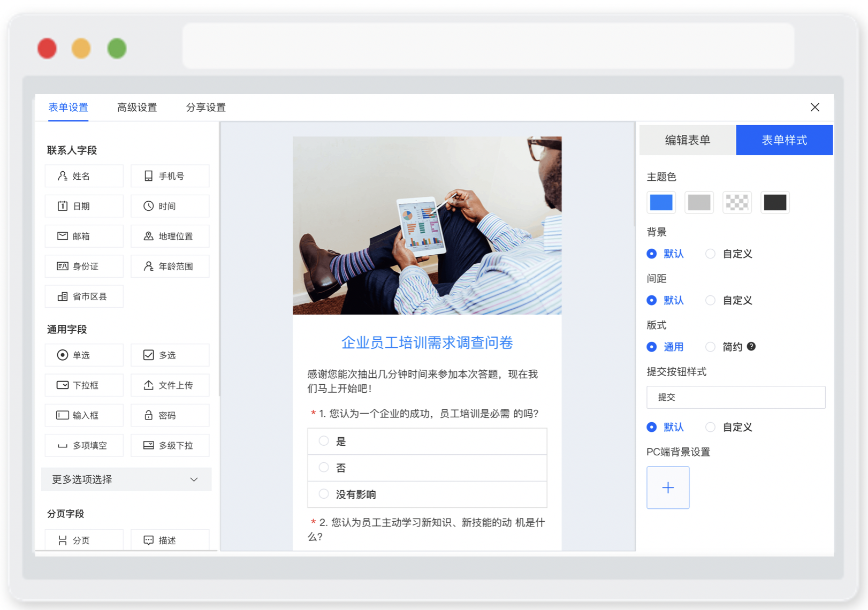
Task: Add the 多项填空 multi-blank field
Action: (x=84, y=445)
